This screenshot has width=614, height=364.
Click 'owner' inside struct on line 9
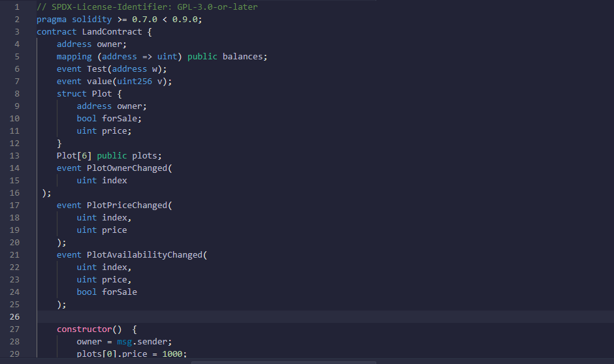tap(129, 106)
